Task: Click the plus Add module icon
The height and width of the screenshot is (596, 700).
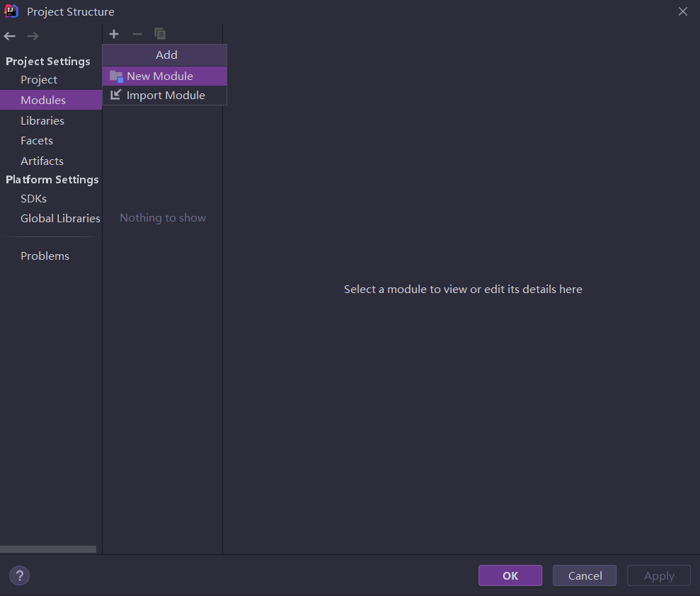Action: pos(114,34)
